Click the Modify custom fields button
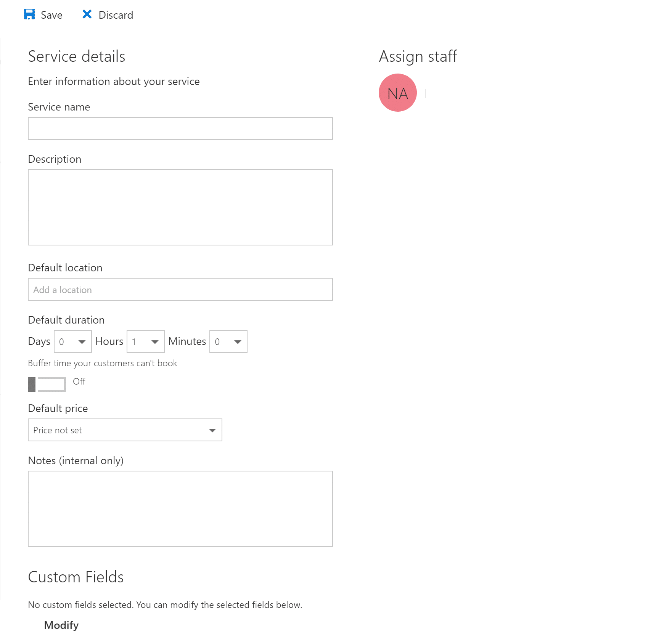The image size is (672, 638). 61,625
